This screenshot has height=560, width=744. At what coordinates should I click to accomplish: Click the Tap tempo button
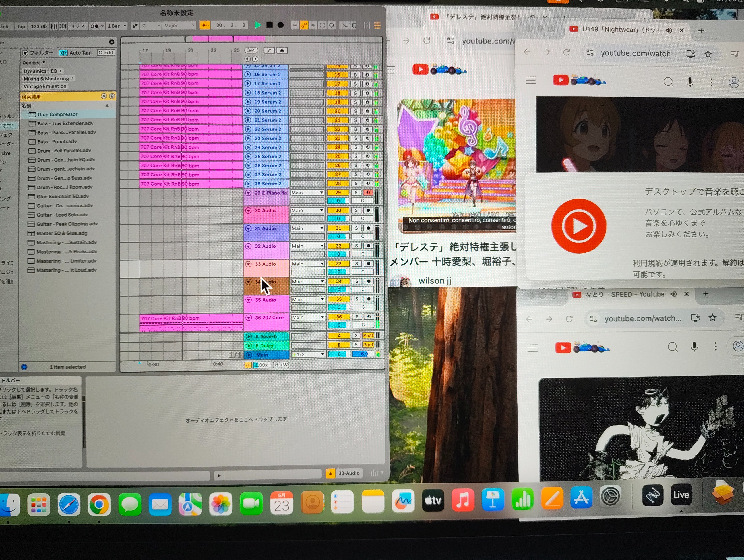pyautogui.click(x=21, y=26)
